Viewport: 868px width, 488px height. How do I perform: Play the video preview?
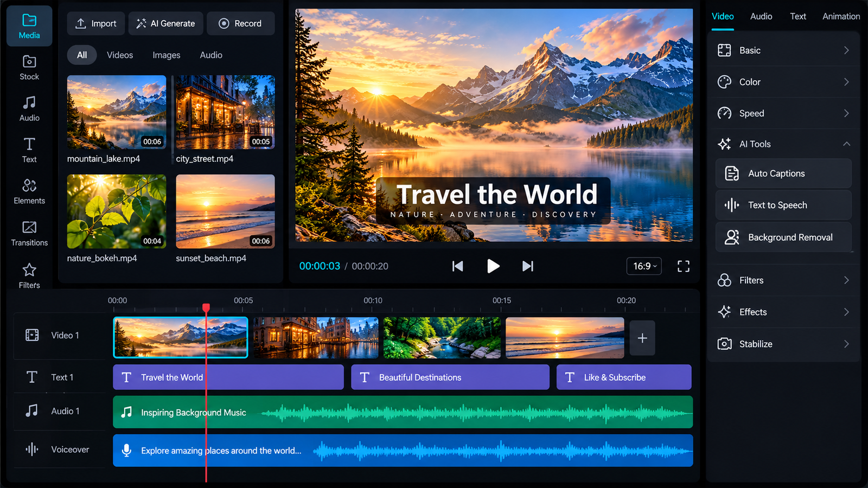493,266
